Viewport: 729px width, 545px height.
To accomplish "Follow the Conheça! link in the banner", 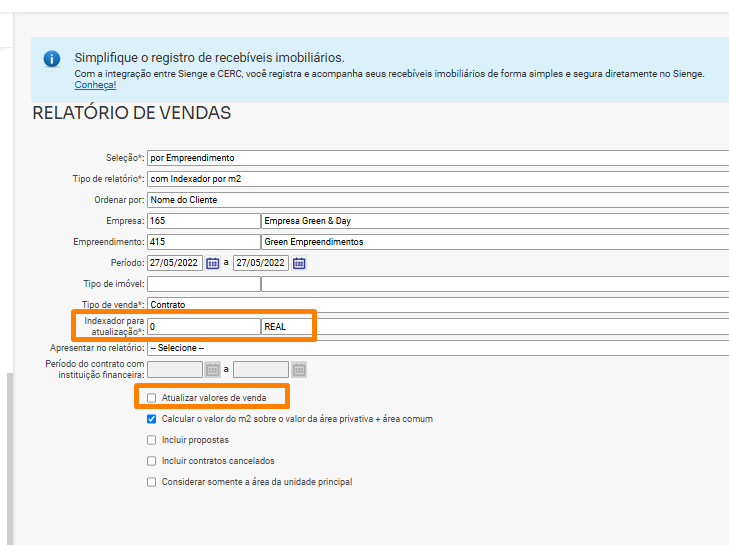I will coord(95,85).
